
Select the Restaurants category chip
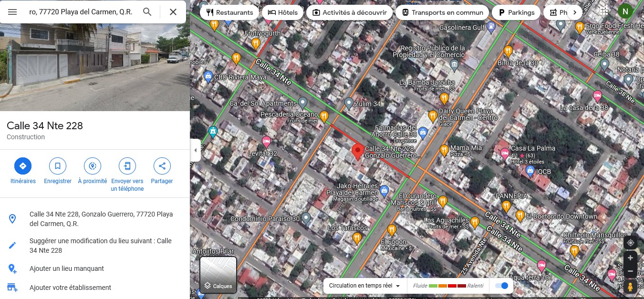click(x=229, y=12)
